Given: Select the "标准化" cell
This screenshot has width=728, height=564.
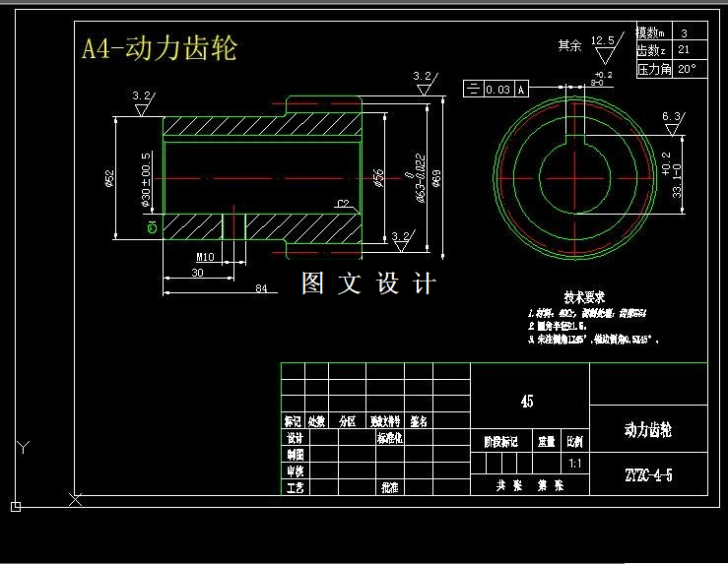Looking at the screenshot, I should [389, 438].
